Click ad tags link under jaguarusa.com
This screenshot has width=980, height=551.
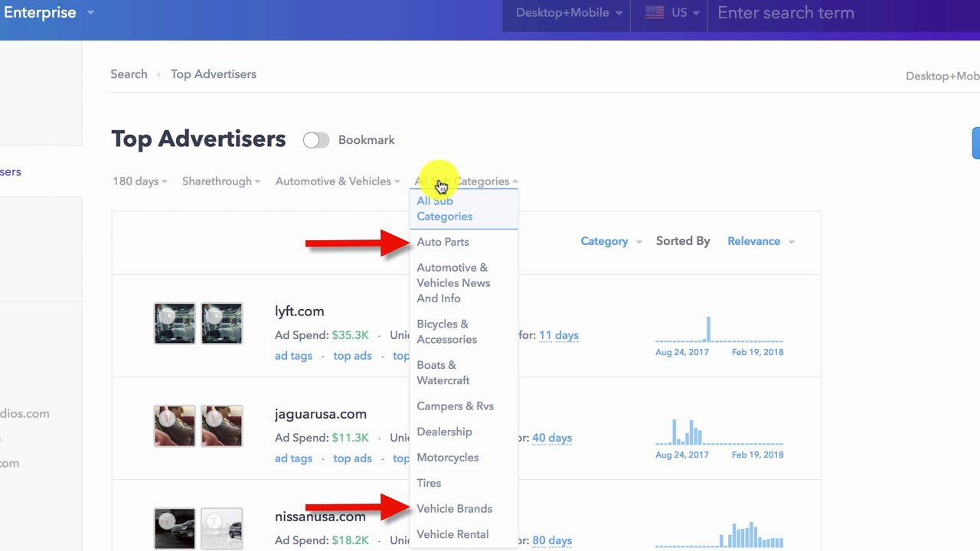294,458
